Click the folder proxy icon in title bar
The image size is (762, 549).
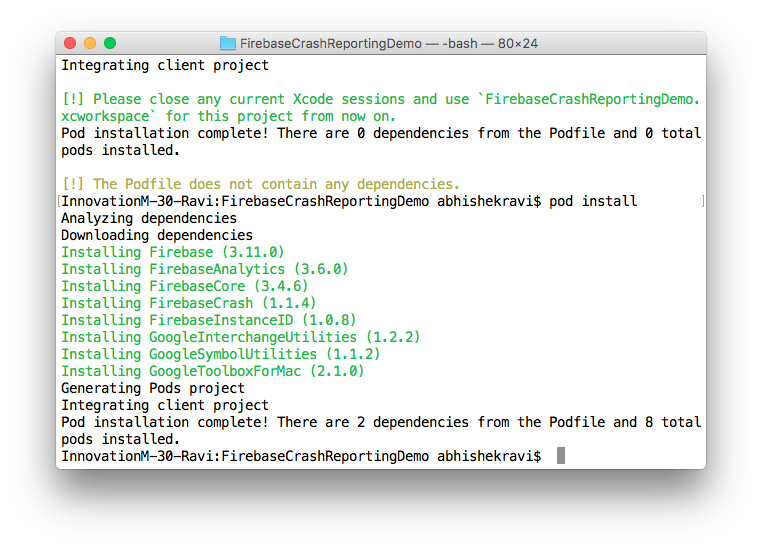[227, 43]
